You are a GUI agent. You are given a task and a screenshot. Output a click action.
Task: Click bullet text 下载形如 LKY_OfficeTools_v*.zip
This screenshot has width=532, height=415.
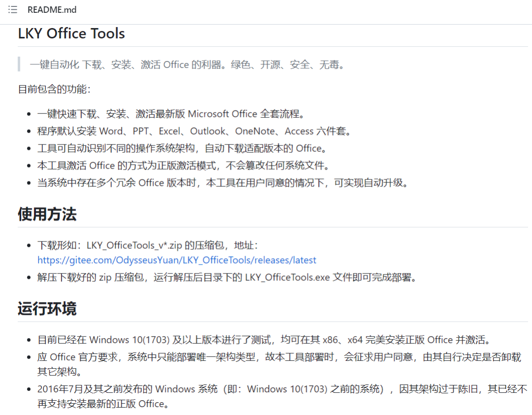(x=148, y=245)
